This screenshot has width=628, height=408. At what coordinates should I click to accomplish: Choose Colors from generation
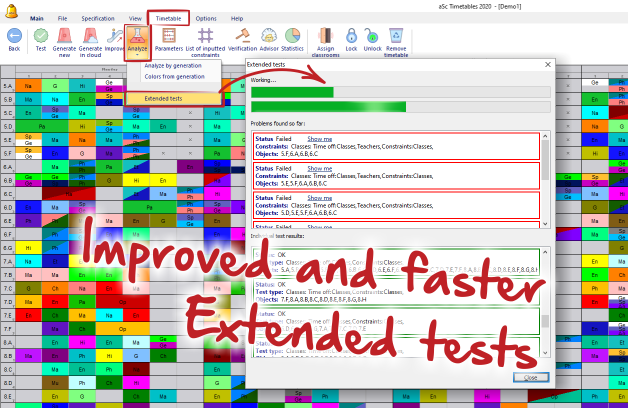[175, 76]
